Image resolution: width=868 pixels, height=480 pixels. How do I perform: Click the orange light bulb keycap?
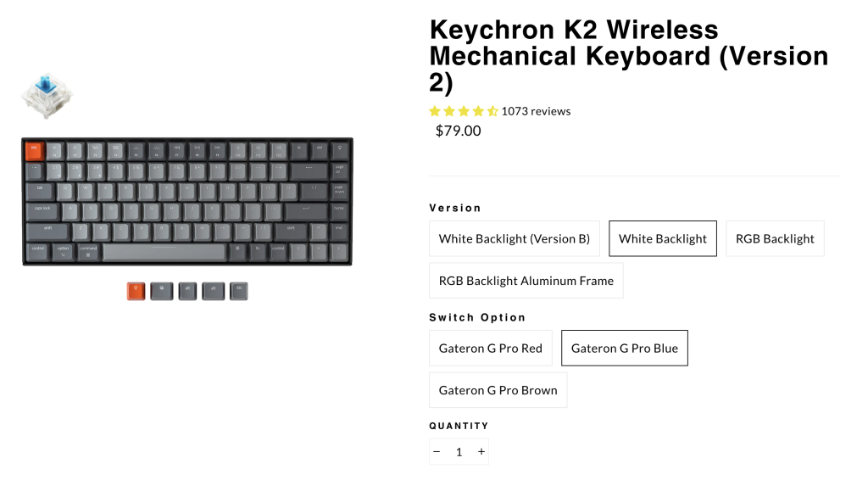pos(136,292)
